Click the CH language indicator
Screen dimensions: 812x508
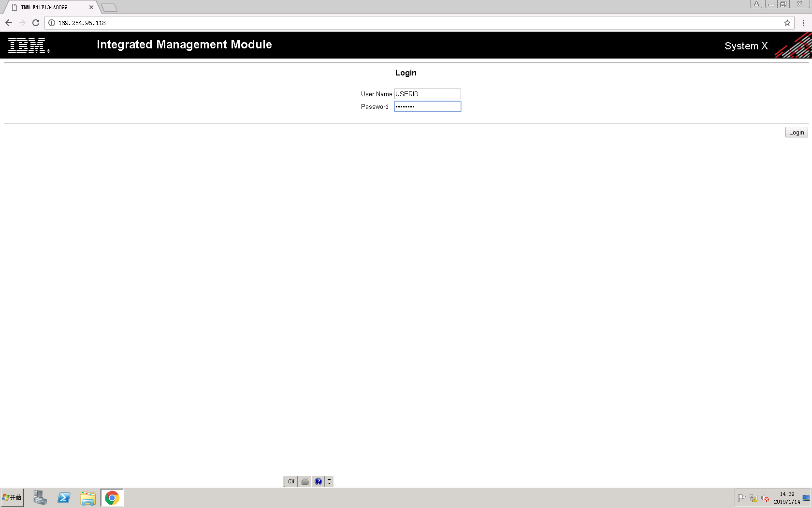coord(291,481)
